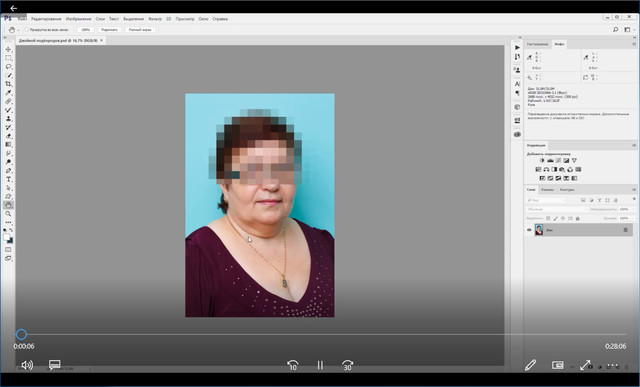Click the Полный экран button
Viewport: 640px width, 387px height.
coord(140,30)
